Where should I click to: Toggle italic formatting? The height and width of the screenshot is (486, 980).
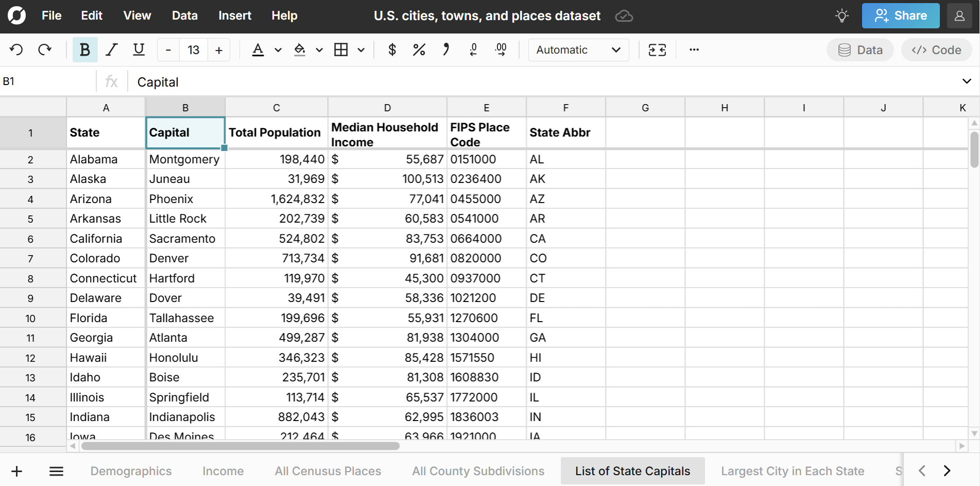[x=111, y=49]
